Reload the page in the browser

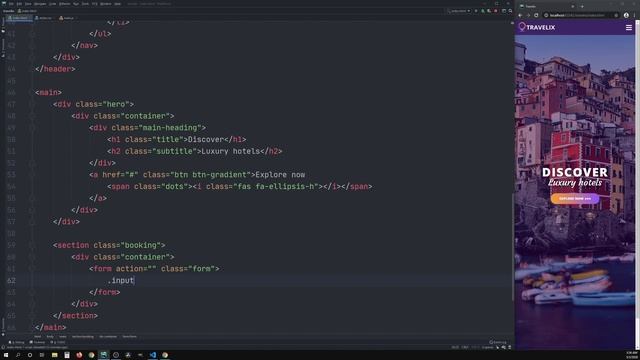(536, 15)
